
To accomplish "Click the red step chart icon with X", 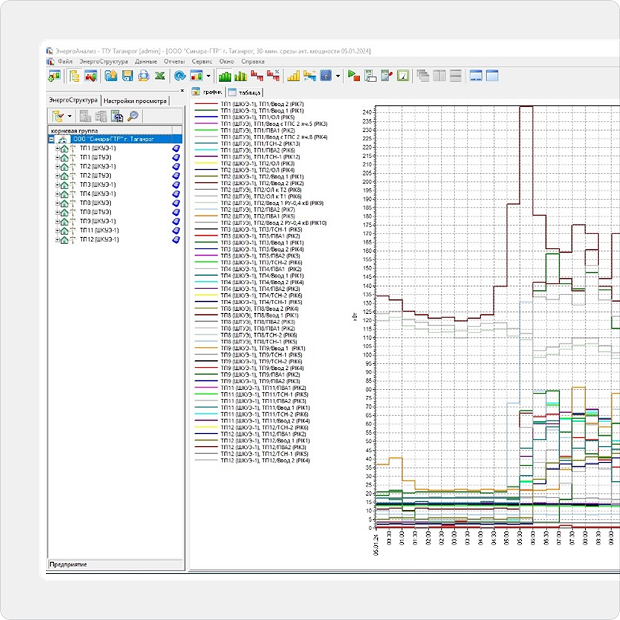I will pos(273,76).
